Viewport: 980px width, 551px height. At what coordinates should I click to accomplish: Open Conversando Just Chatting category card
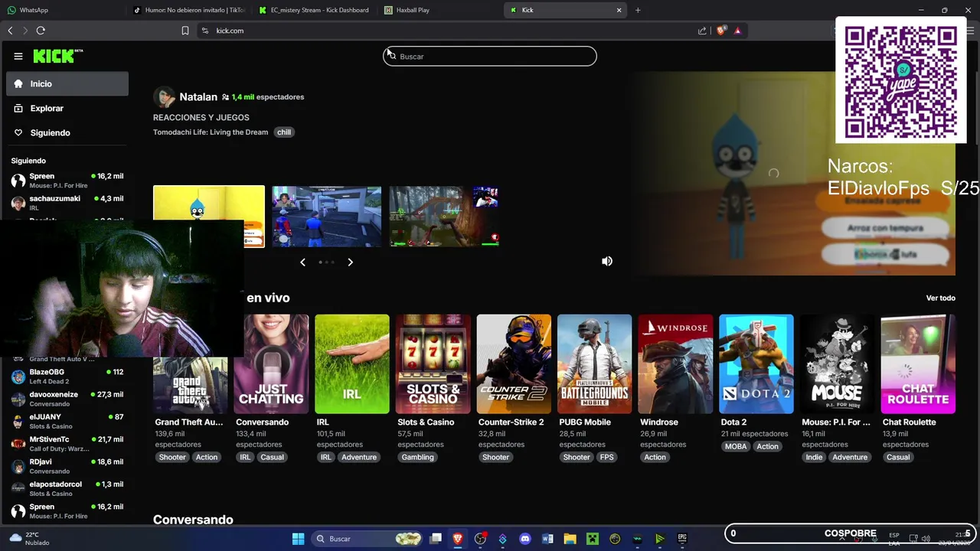271,364
